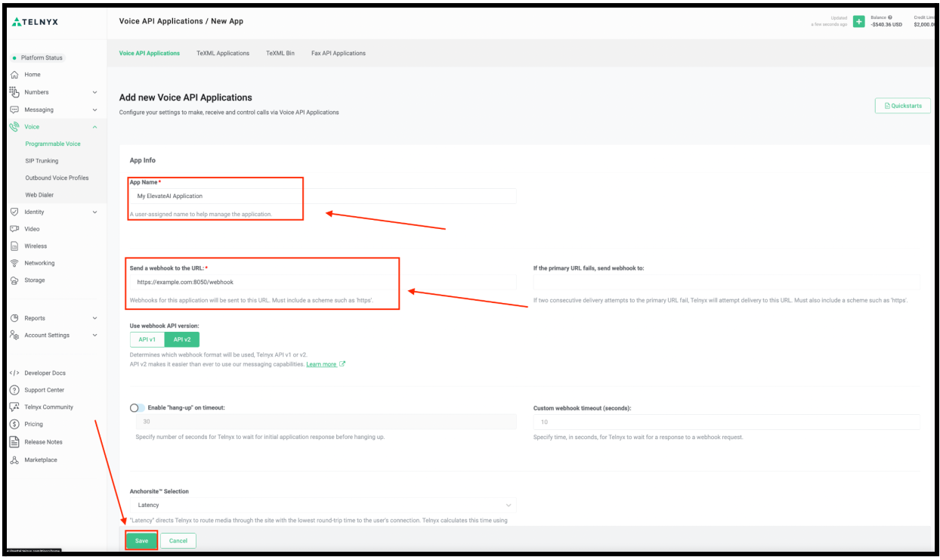
Task: Switch to Voice API Applications tab
Action: coord(150,54)
